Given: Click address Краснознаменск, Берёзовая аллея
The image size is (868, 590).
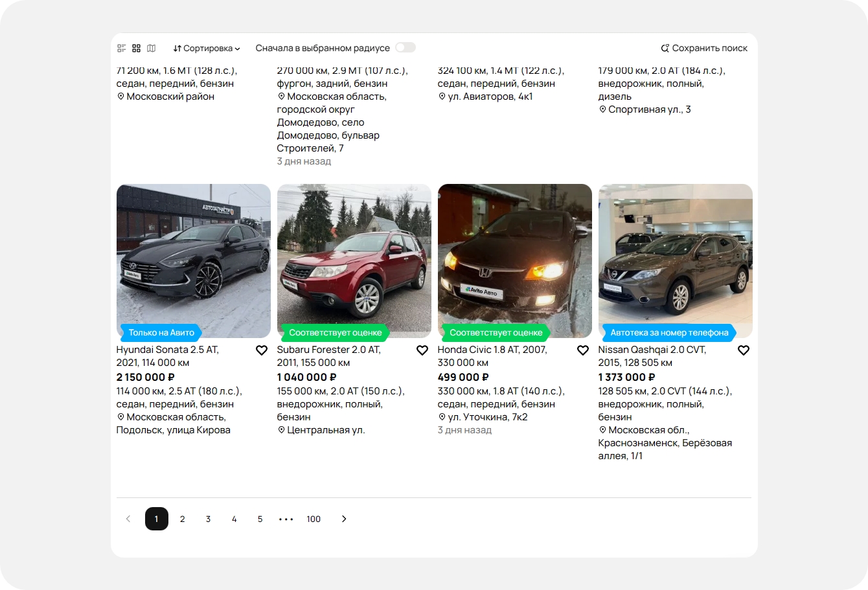Looking at the screenshot, I should coord(665,443).
